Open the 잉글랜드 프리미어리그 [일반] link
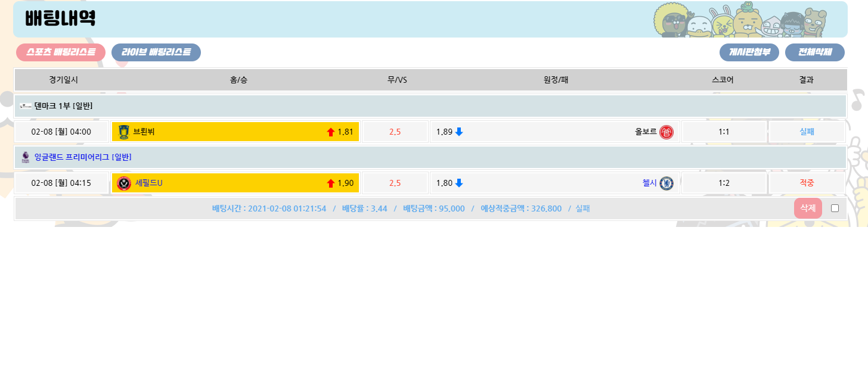This screenshot has width=868, height=386. coord(83,157)
